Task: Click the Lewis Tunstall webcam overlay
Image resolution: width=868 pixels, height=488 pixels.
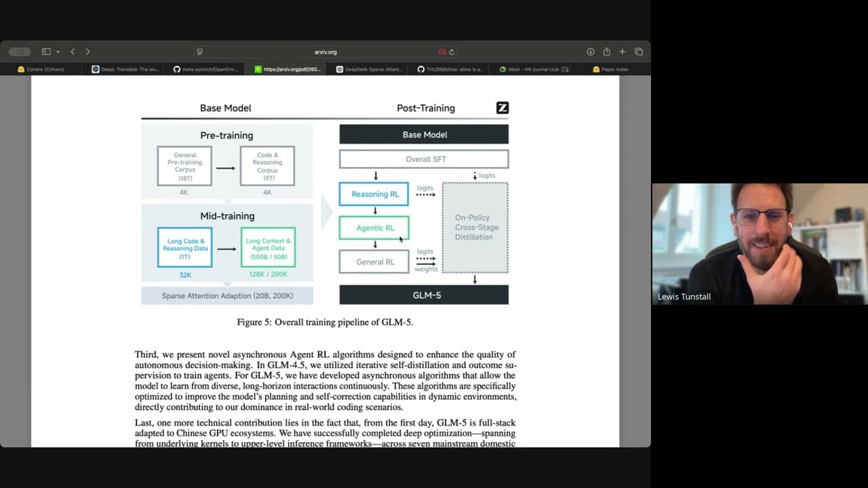Action: tap(759, 244)
